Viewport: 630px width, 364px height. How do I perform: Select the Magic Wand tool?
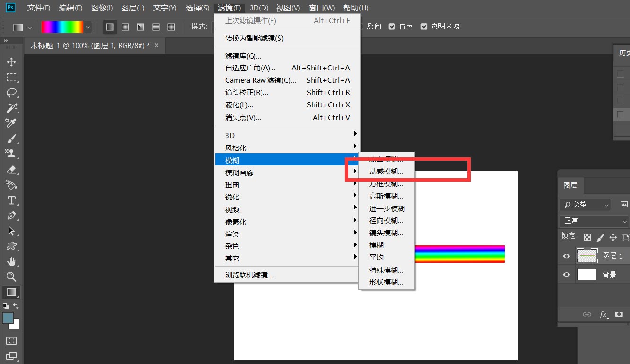tap(11, 108)
